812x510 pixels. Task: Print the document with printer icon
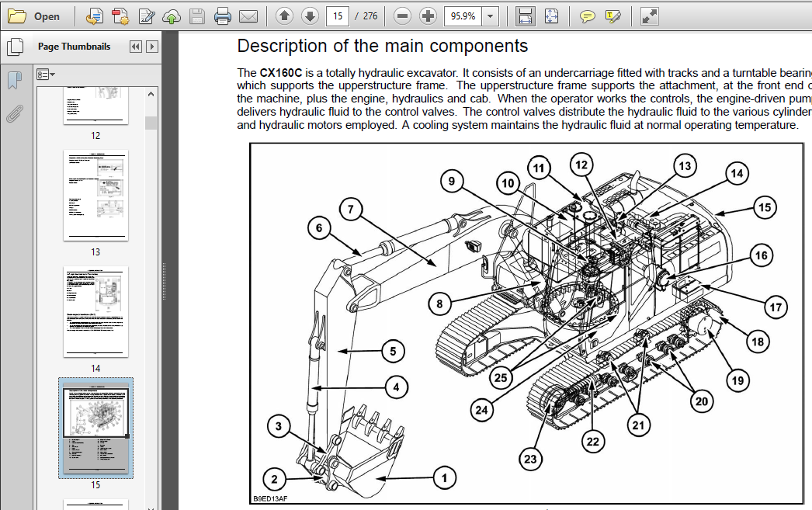223,16
